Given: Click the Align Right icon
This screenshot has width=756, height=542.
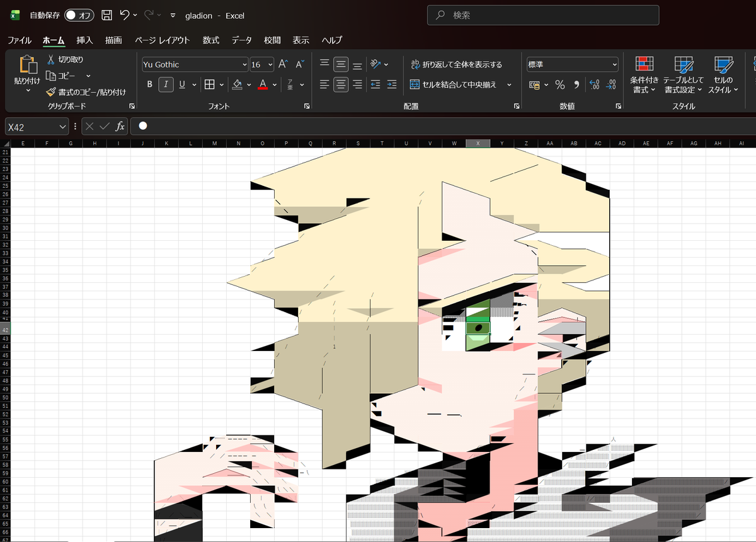Looking at the screenshot, I should pyautogui.click(x=357, y=84).
